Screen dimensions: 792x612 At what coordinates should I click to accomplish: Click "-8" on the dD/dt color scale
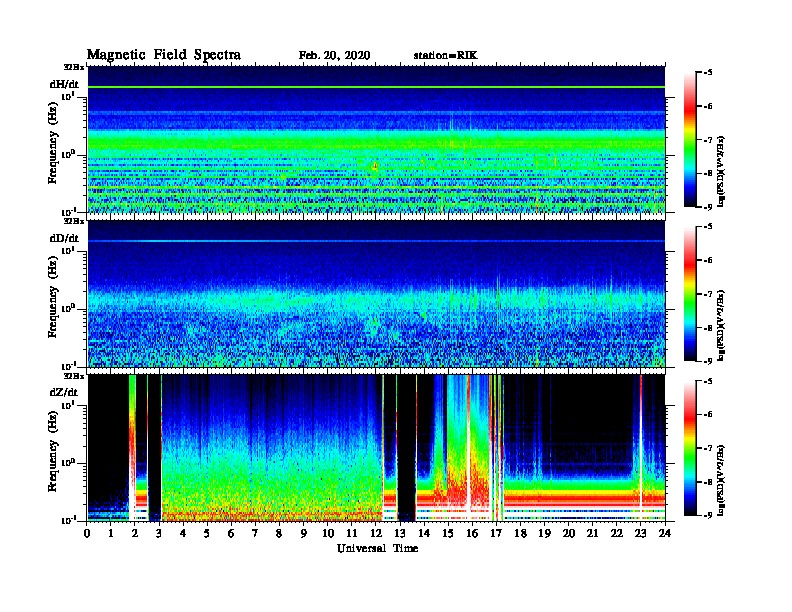[x=708, y=327]
